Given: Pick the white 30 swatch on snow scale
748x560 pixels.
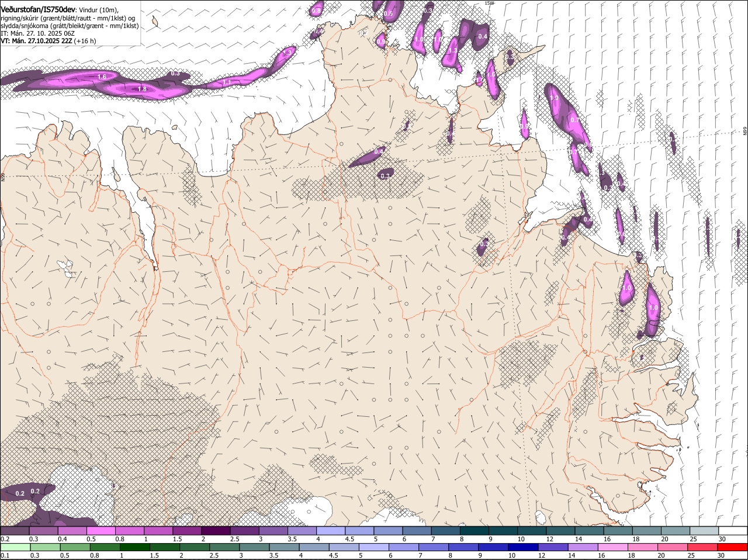Looking at the screenshot, I should pos(733,531).
